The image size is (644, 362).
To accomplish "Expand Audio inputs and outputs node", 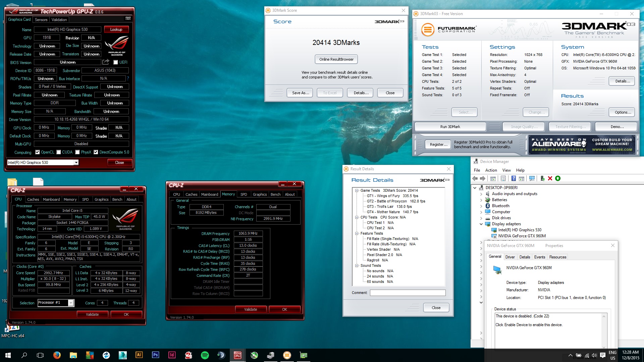I will 481,194.
